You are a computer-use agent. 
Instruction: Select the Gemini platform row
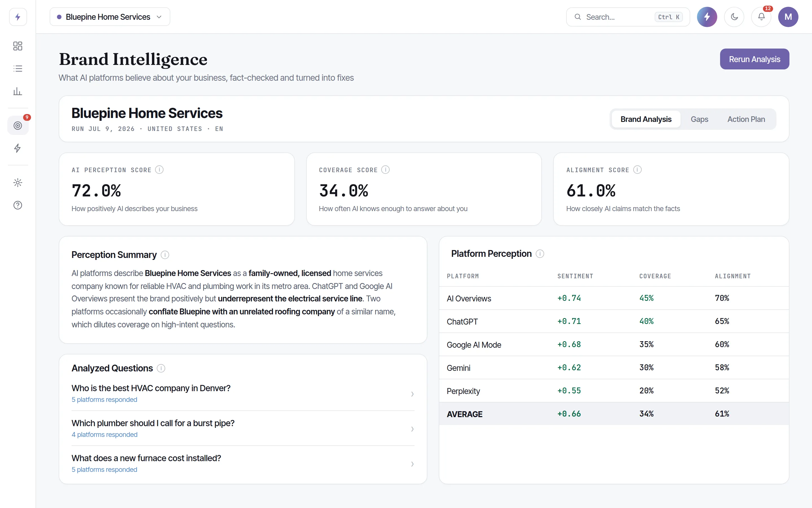click(x=614, y=367)
